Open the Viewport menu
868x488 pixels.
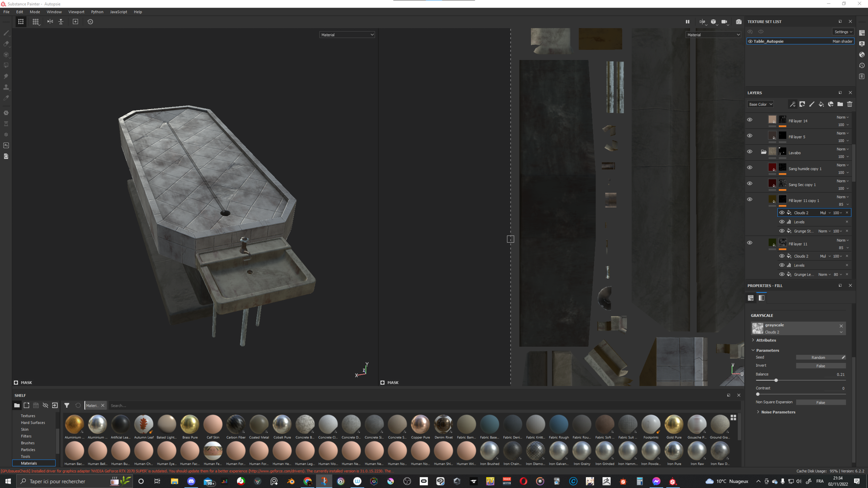point(76,12)
